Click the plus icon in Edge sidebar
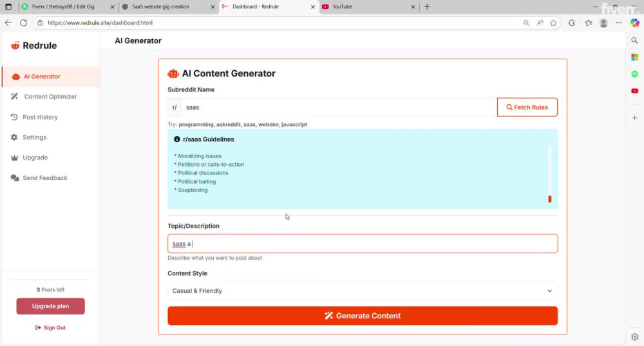Viewport: 644px width, 346px height. pos(634,118)
